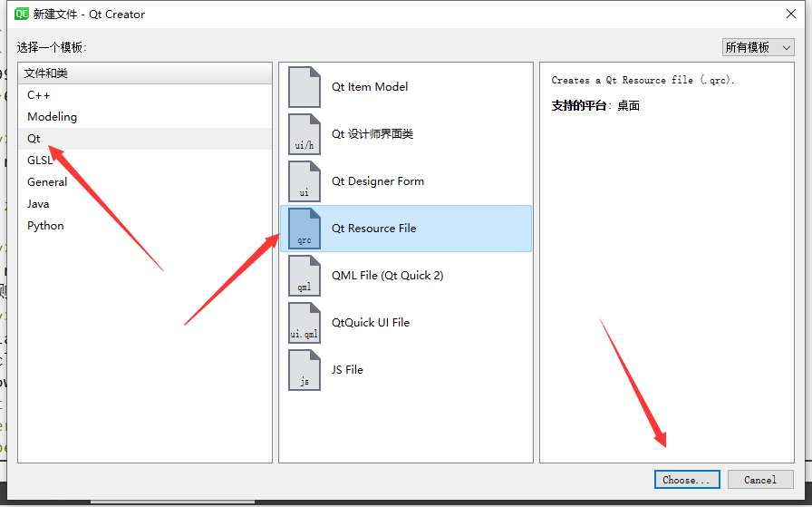Open the 所有模板 template filter dropdown
The image size is (812, 507).
point(759,47)
